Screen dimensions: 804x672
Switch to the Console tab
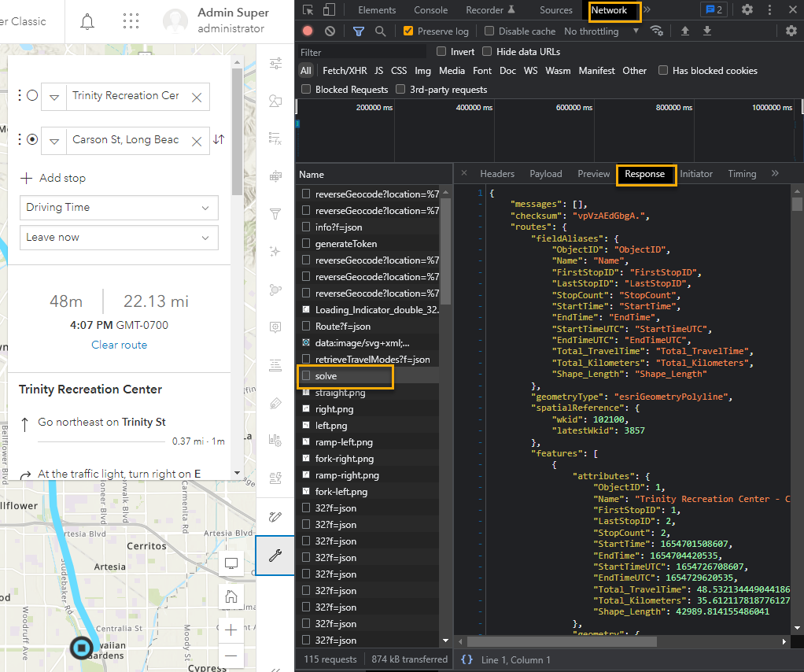(430, 10)
